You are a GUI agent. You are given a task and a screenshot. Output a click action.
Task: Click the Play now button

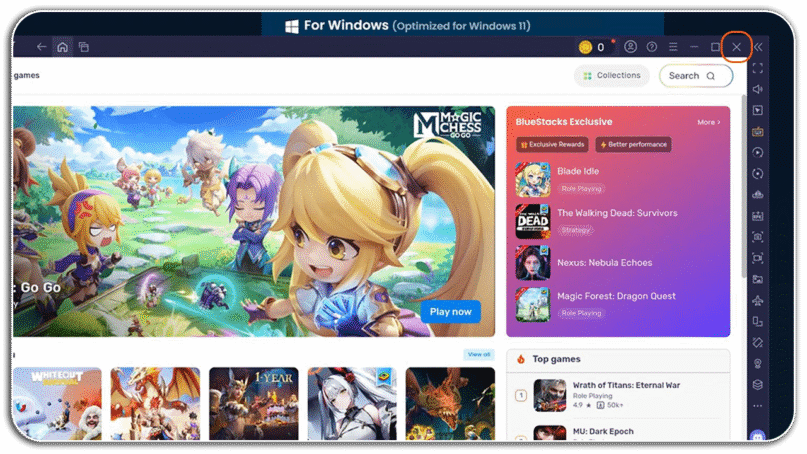(450, 311)
